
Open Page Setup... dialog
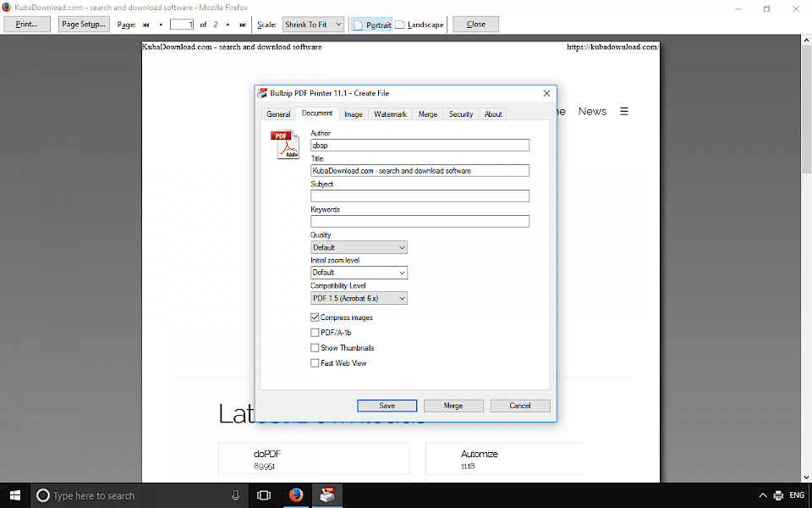click(x=84, y=25)
